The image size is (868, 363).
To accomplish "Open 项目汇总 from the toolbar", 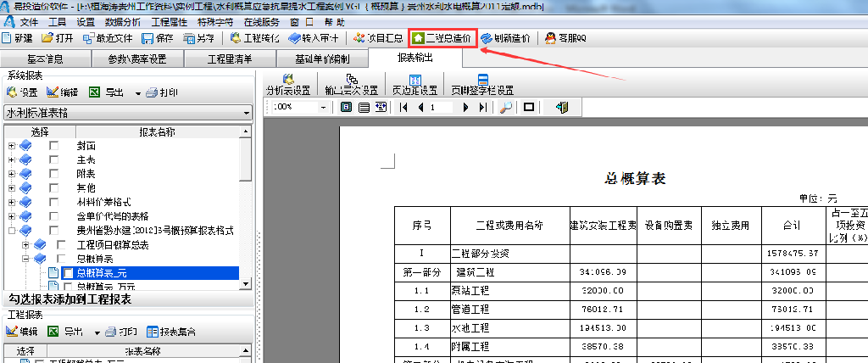I will pos(376,38).
